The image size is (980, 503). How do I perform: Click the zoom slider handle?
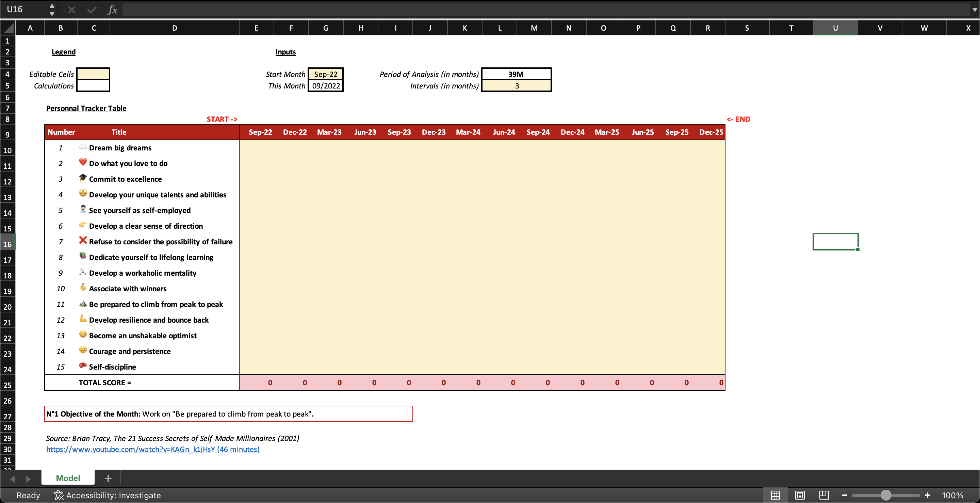coord(886,495)
